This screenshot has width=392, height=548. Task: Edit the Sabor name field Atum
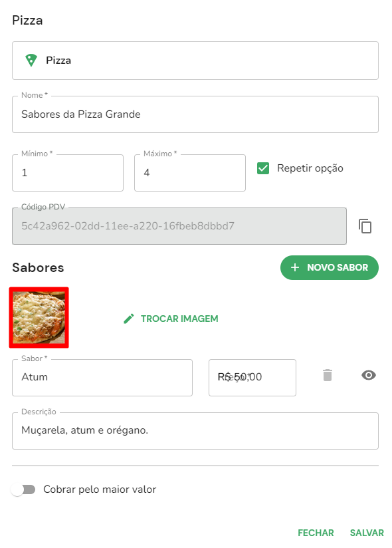(x=102, y=378)
